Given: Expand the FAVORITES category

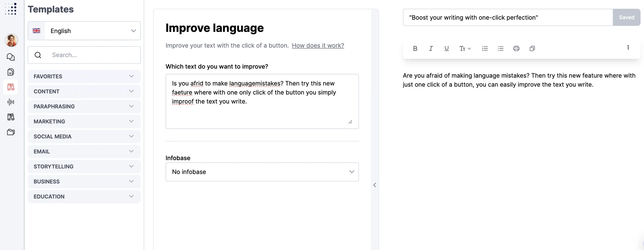Looking at the screenshot, I should tap(84, 76).
